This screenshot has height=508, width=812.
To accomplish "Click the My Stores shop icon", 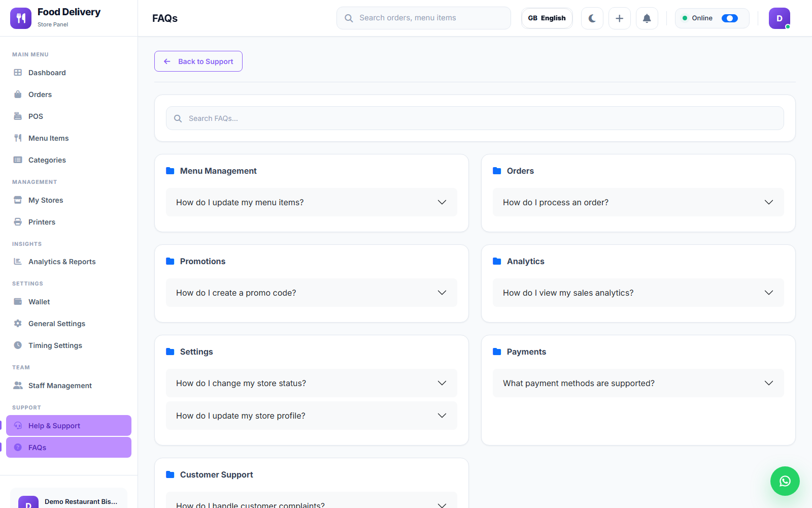I will (18, 200).
